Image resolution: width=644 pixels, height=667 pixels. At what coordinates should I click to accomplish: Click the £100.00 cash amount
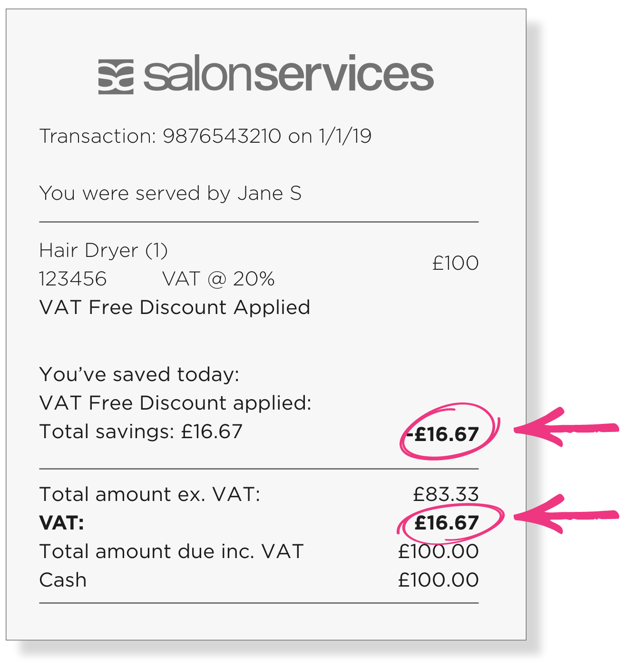pyautogui.click(x=438, y=580)
